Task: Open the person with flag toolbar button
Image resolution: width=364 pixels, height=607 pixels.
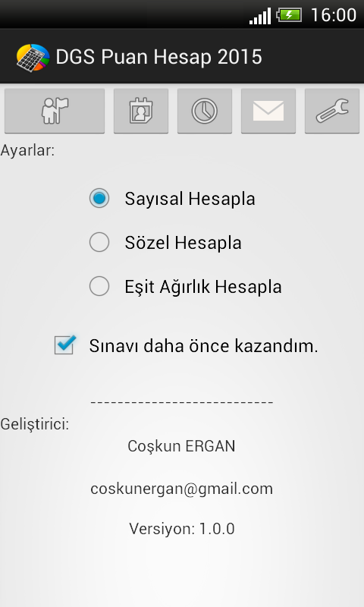Action: [55, 111]
